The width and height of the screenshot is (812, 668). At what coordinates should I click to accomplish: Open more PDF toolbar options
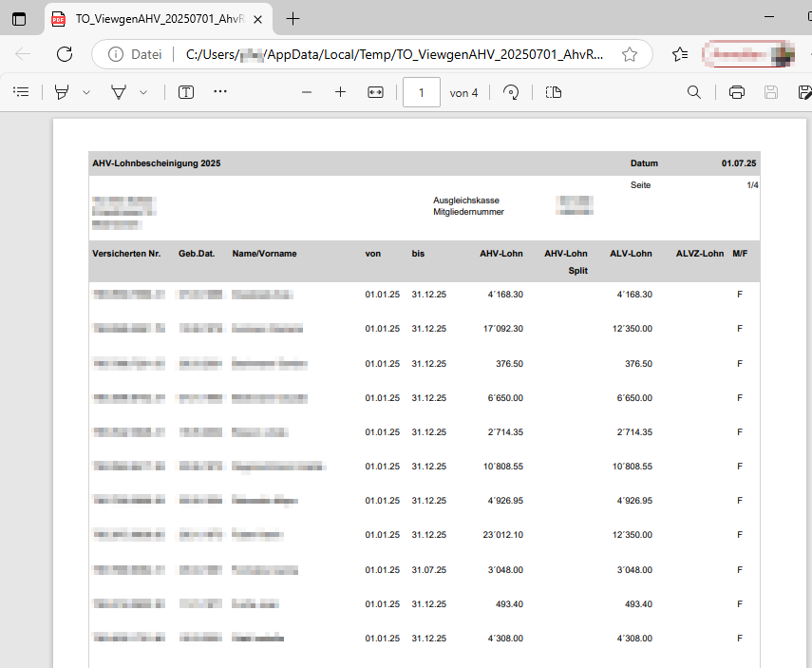(220, 92)
